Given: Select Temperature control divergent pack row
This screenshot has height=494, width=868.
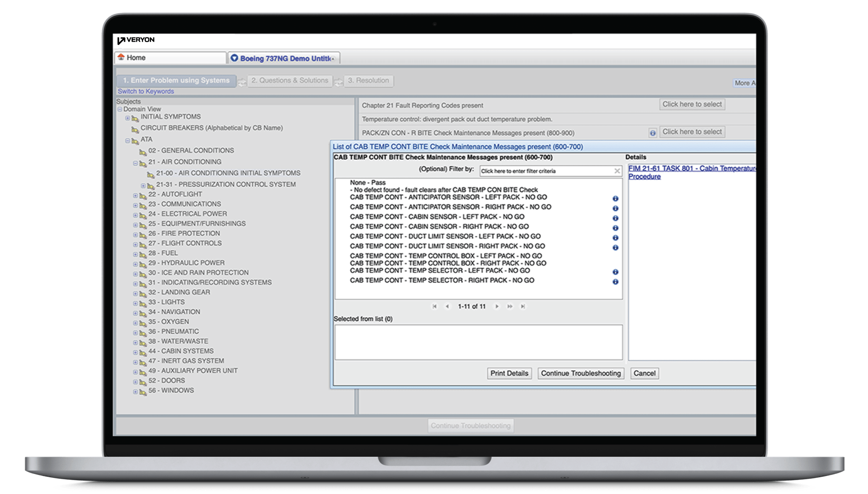Looking at the screenshot, I should coord(457,119).
